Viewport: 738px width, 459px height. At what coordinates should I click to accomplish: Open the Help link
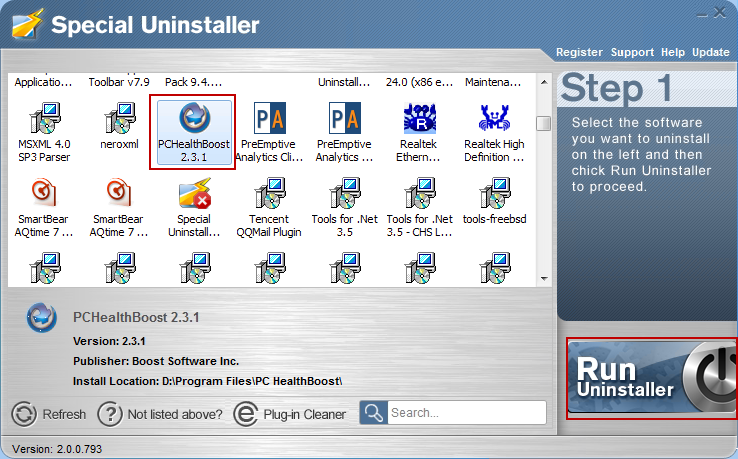(x=673, y=52)
